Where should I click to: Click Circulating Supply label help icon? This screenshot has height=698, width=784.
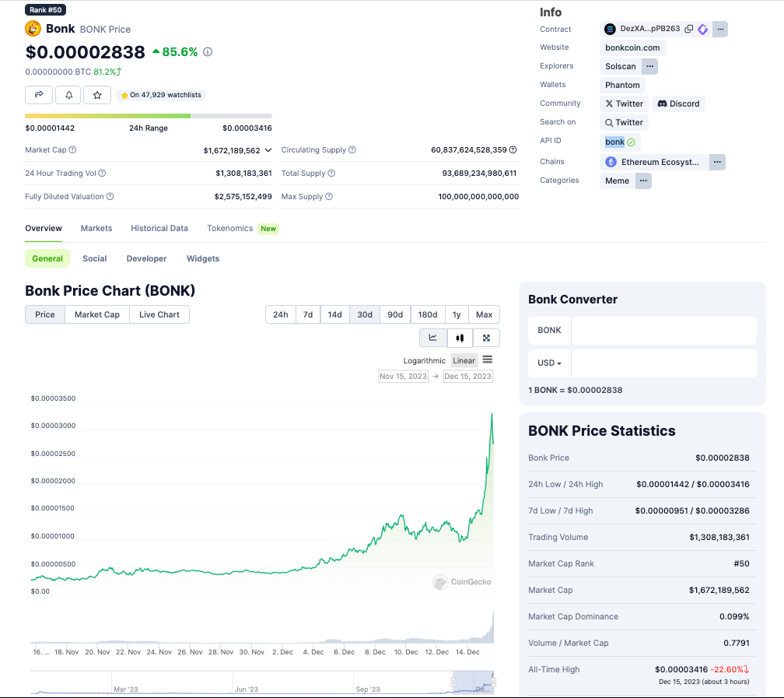click(x=352, y=149)
